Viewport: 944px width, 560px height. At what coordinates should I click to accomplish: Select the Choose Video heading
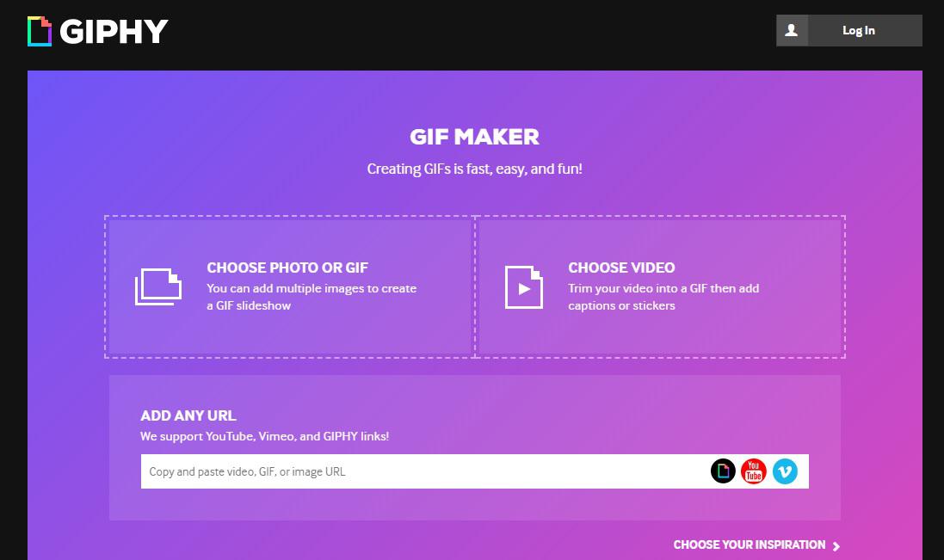click(621, 268)
